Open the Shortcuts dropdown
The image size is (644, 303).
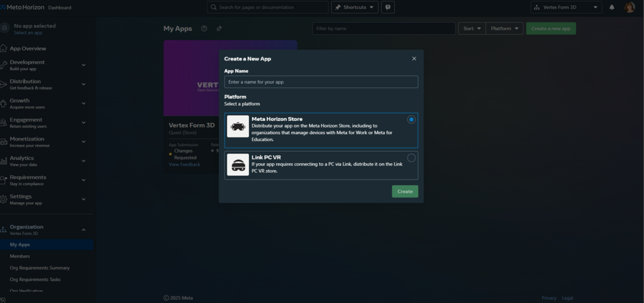355,8
